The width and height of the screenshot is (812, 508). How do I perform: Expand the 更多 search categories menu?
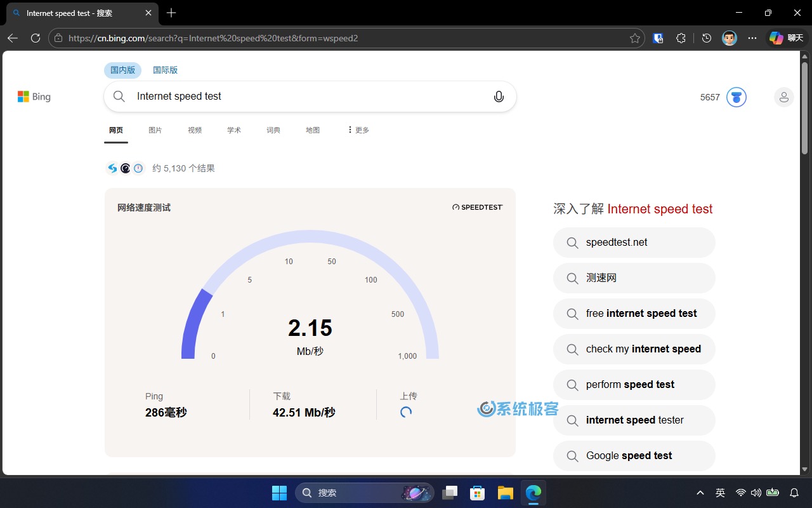tap(358, 130)
